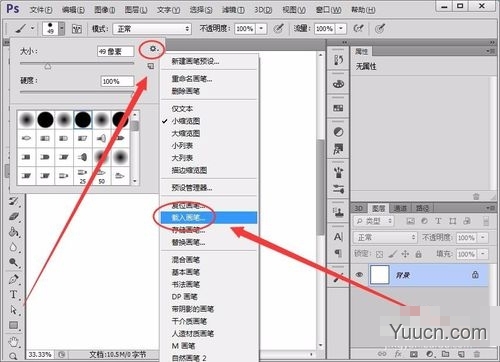Image resolution: width=500 pixels, height=362 pixels.
Task: Click the 大小 size slider handle
Action: tap(48, 67)
